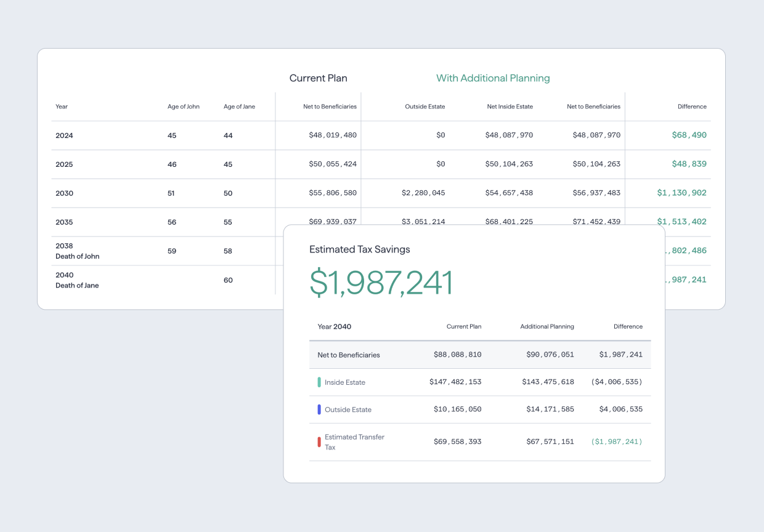The image size is (764, 532).
Task: Select the Estimated Transfer Tax row label
Action: (x=354, y=442)
